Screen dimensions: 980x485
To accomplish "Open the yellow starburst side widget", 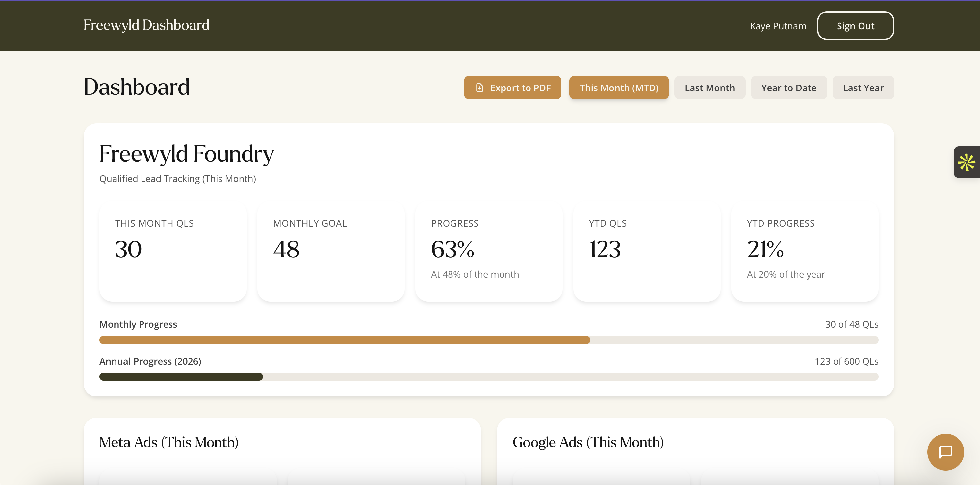I will coord(967,162).
